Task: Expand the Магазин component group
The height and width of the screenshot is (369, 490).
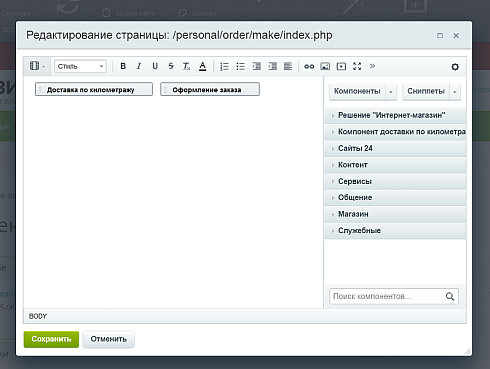Action: (x=395, y=214)
